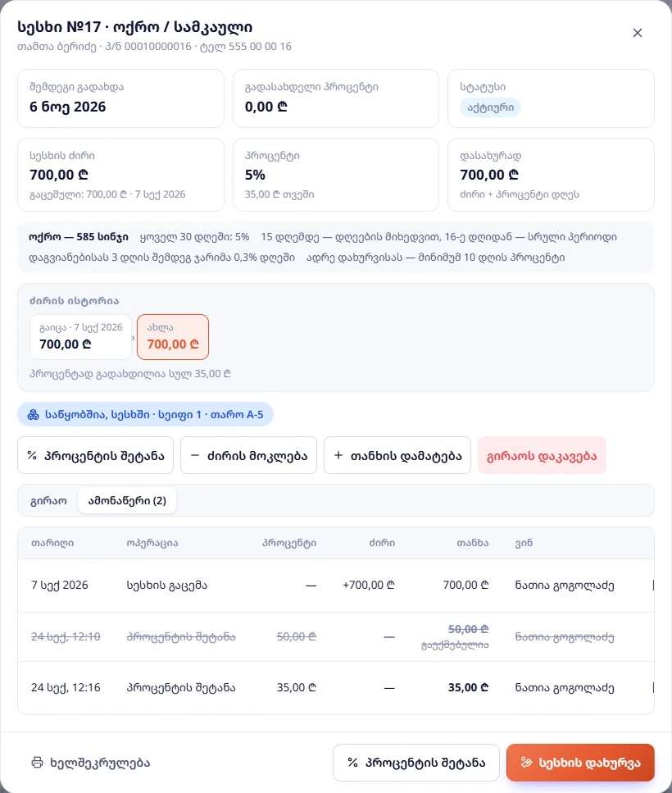The width and height of the screenshot is (672, 793).
Task: Click the 'ძირი + პროცენტი დღეს' caption
Action: (520, 194)
